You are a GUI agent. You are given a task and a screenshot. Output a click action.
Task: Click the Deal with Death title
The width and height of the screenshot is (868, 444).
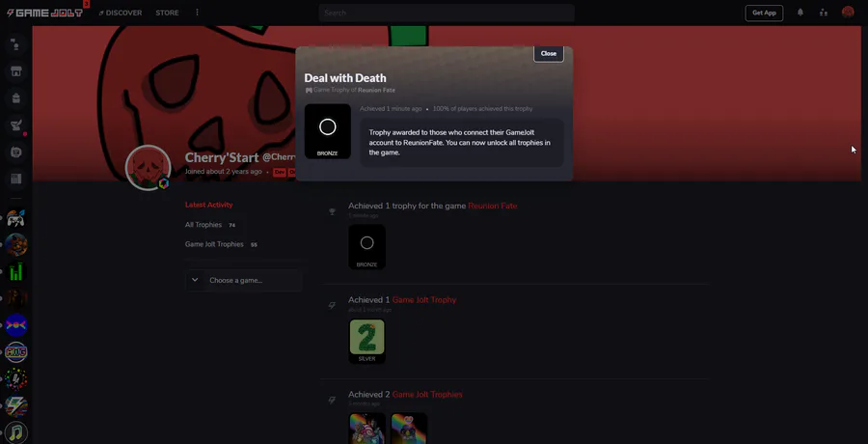345,78
